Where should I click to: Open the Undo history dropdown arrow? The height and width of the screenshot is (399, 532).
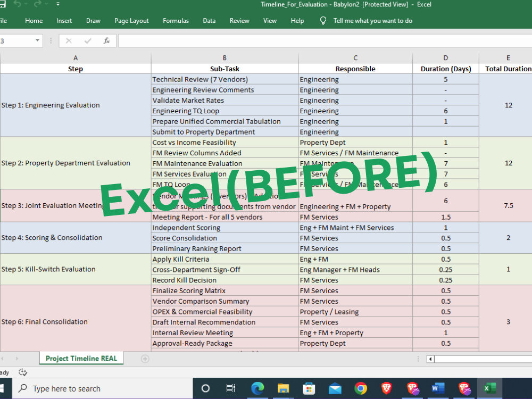[x=26, y=4]
